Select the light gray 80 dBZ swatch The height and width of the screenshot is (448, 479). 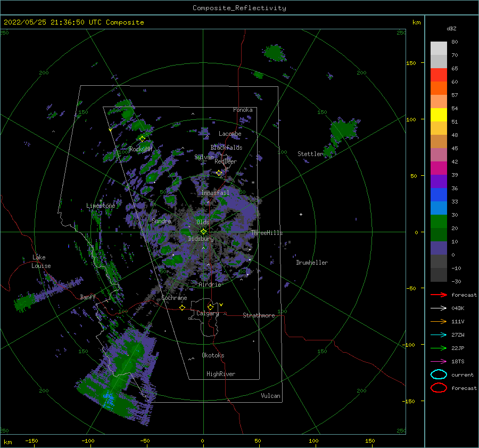click(439, 48)
